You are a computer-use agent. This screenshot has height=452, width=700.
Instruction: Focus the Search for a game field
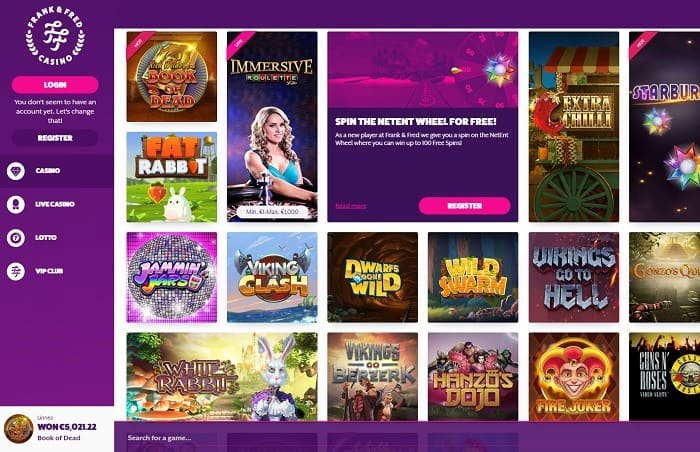407,438
